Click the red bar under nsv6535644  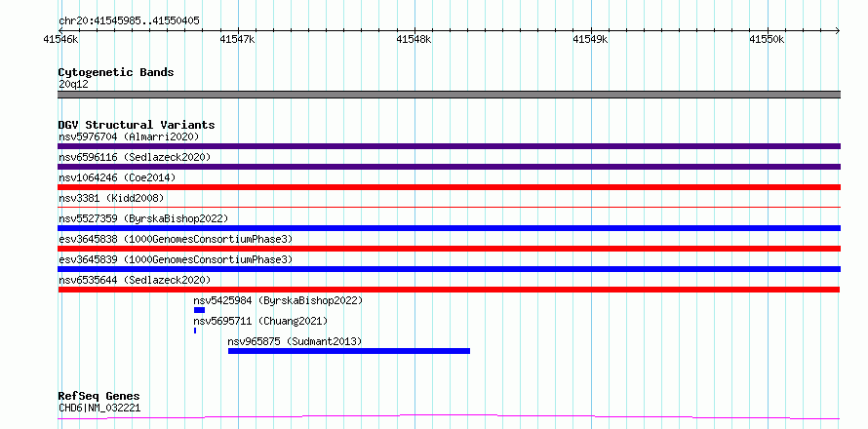tap(449, 290)
